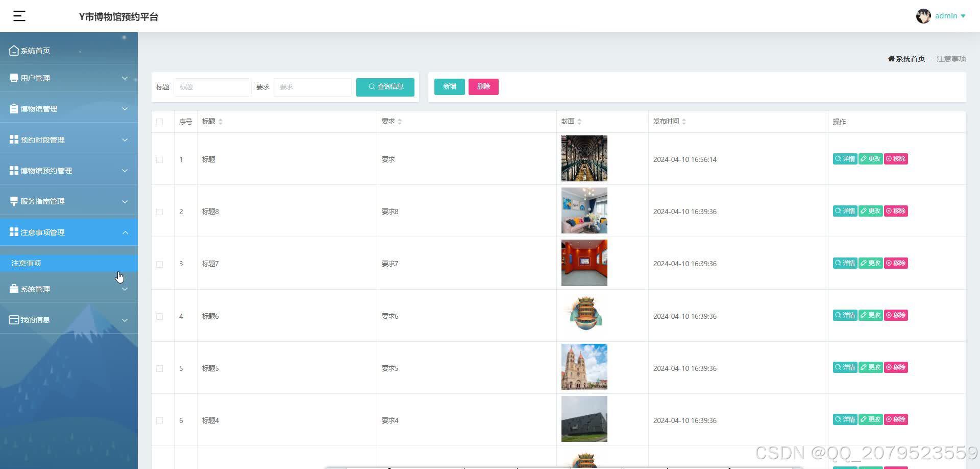Image resolution: width=980 pixels, height=469 pixels.
Task: Click the 服务指南管理 sidebar icon
Action: pyautogui.click(x=14, y=201)
